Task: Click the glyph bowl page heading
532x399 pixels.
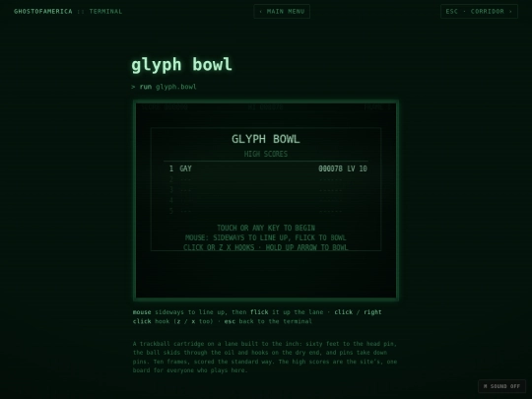Action: coord(181,64)
